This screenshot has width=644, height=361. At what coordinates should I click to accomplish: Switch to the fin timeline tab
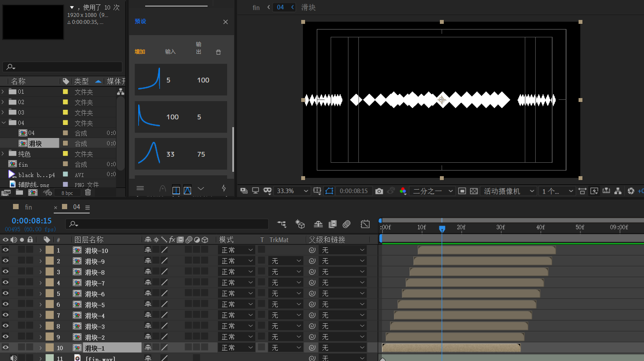pos(28,207)
